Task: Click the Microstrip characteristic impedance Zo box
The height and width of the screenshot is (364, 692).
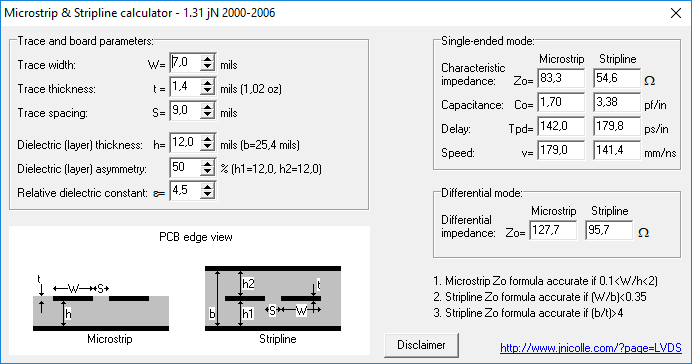Action: 561,79
